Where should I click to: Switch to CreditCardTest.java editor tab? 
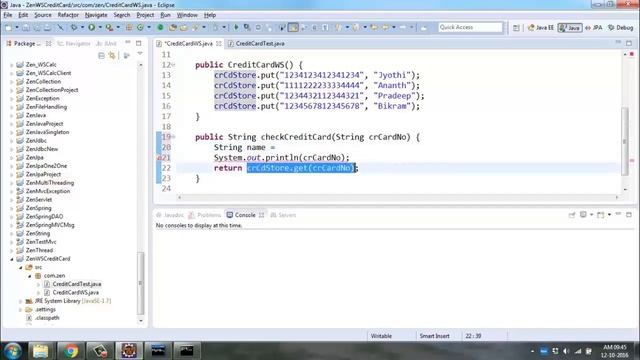pyautogui.click(x=256, y=43)
